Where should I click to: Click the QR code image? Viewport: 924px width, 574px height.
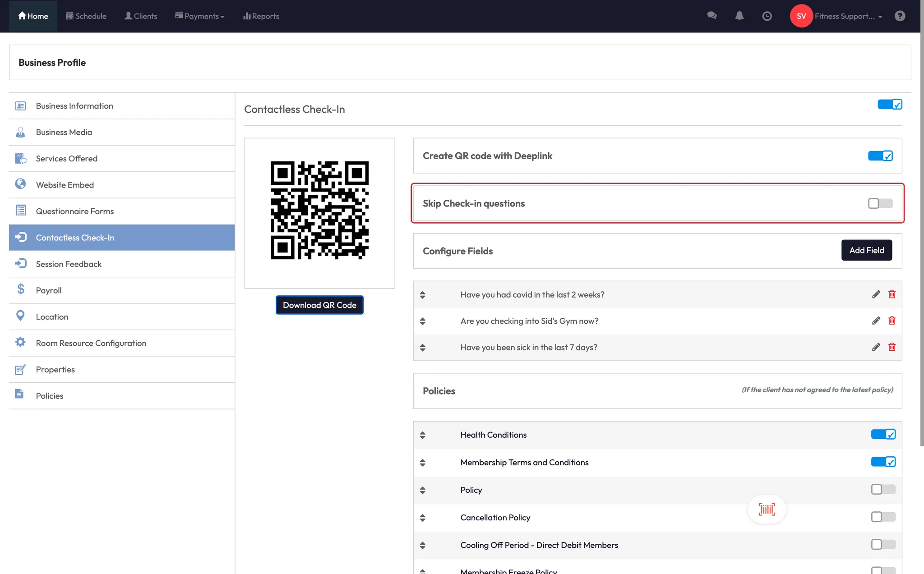point(319,210)
